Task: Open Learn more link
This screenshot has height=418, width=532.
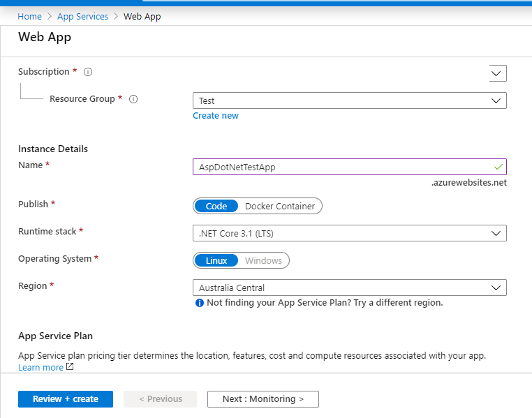Action: [40, 368]
